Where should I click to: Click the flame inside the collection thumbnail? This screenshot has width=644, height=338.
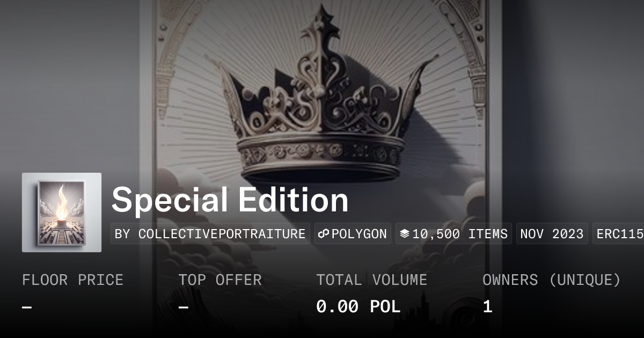click(62, 203)
